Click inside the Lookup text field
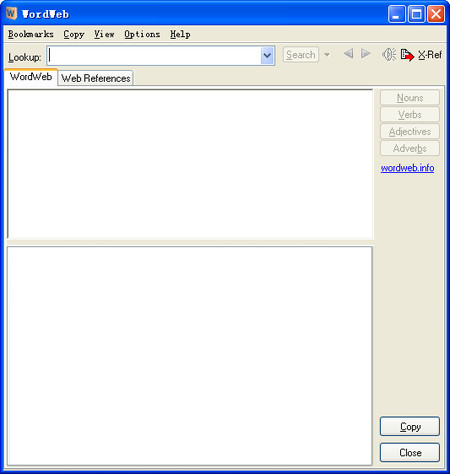This screenshot has width=450, height=474. tap(154, 55)
